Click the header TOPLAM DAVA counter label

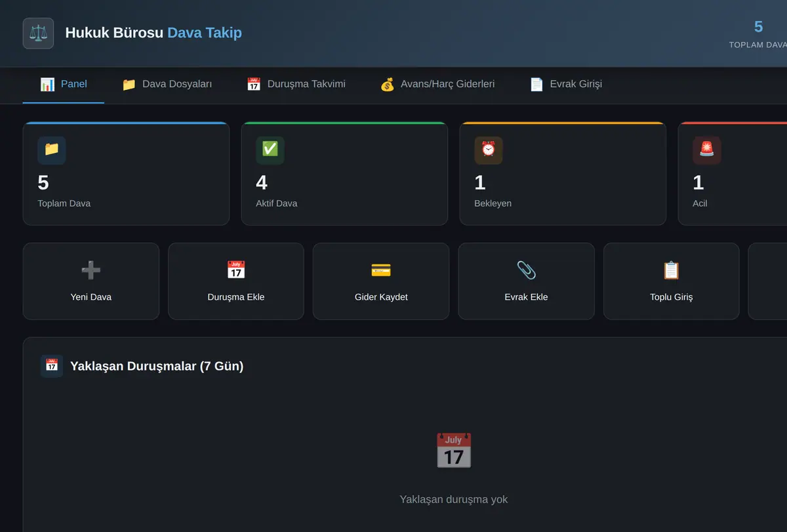coord(758,45)
